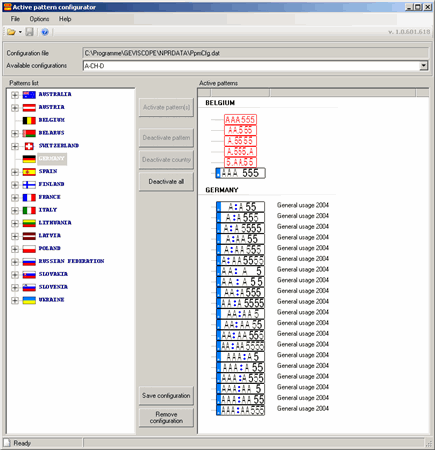The image size is (435, 450).
Task: Select red Belgian AAA555 plate pattern
Action: [x=240, y=119]
